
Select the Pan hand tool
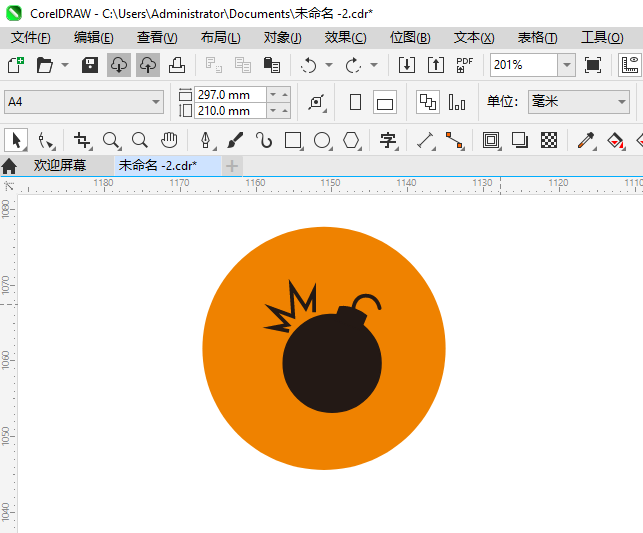pos(169,140)
